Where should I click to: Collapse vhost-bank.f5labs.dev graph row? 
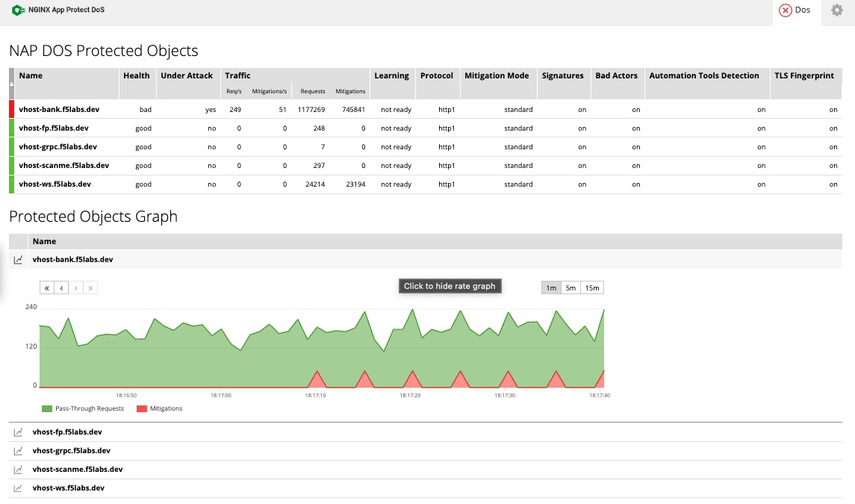click(426, 260)
